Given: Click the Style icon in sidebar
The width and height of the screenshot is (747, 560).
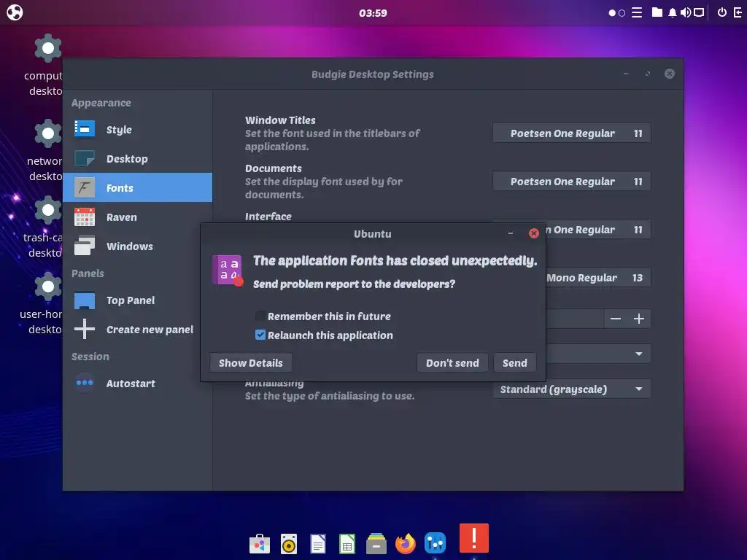Looking at the screenshot, I should 85,129.
